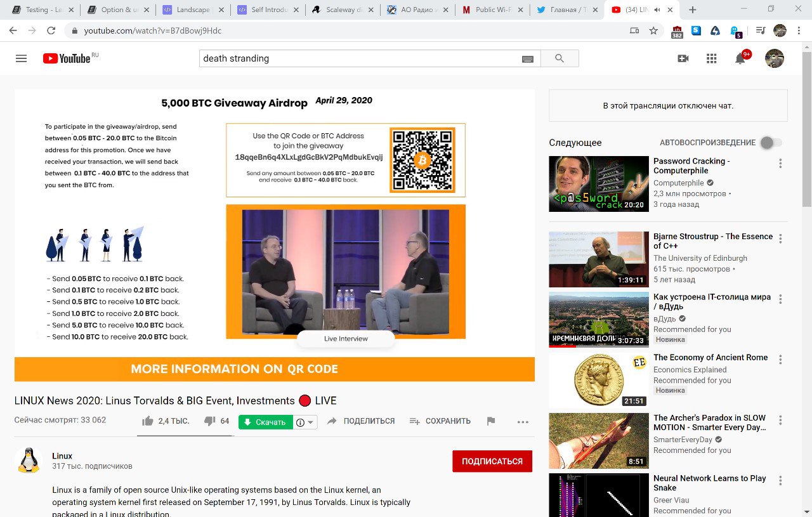Screen dimensions: 812x517
Task: Open Linux channel avatar
Action: pyautogui.click(x=27, y=461)
